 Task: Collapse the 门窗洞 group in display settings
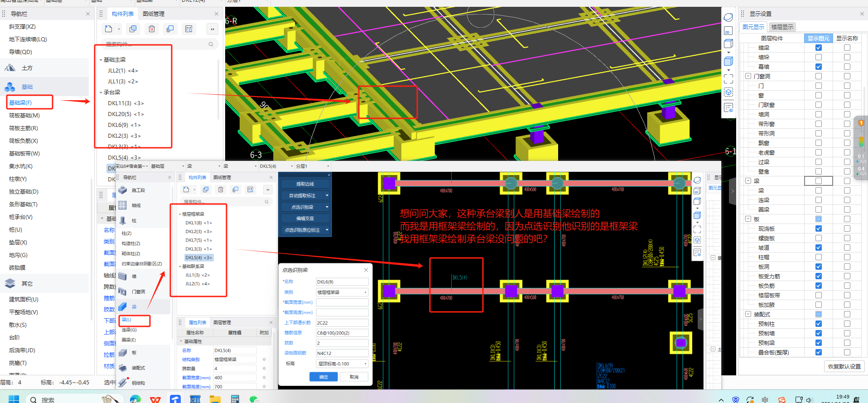(x=748, y=76)
